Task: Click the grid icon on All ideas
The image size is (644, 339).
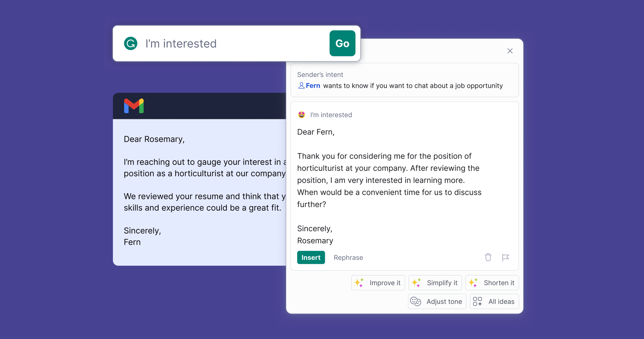Action: pyautogui.click(x=477, y=301)
